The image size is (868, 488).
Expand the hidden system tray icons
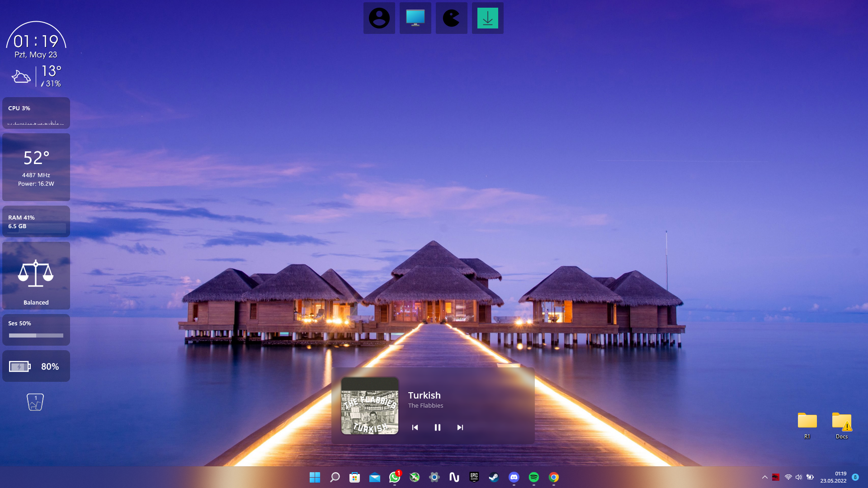pos(764,477)
